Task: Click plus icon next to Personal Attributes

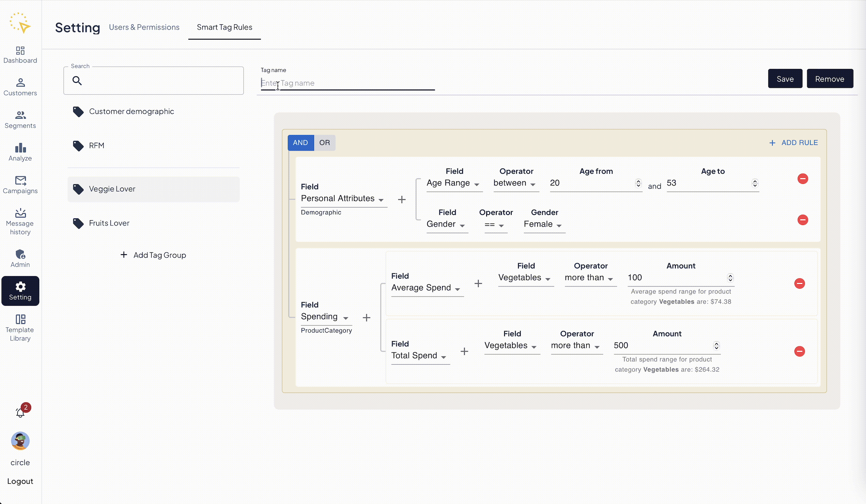Action: (402, 200)
